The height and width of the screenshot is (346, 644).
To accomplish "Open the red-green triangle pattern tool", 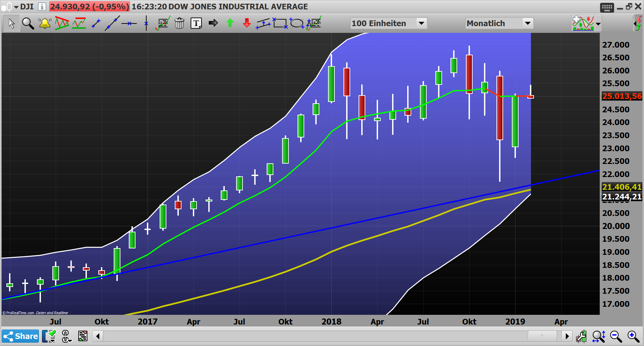I will [62, 23].
